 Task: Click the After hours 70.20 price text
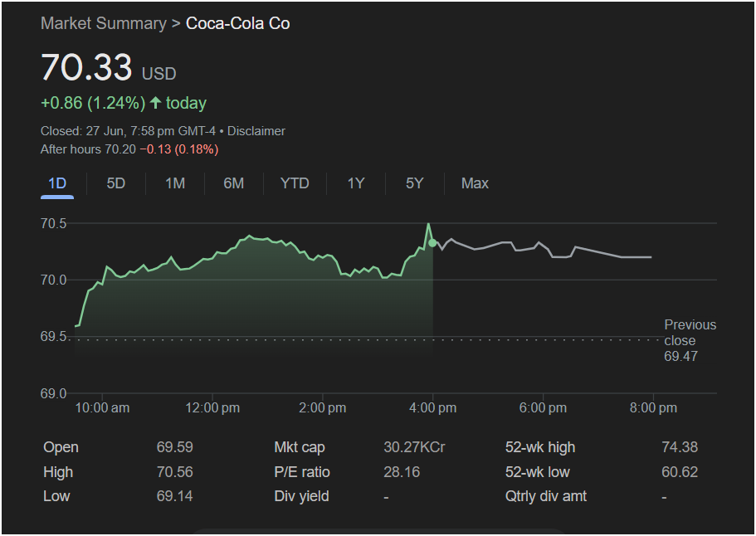click(x=88, y=149)
